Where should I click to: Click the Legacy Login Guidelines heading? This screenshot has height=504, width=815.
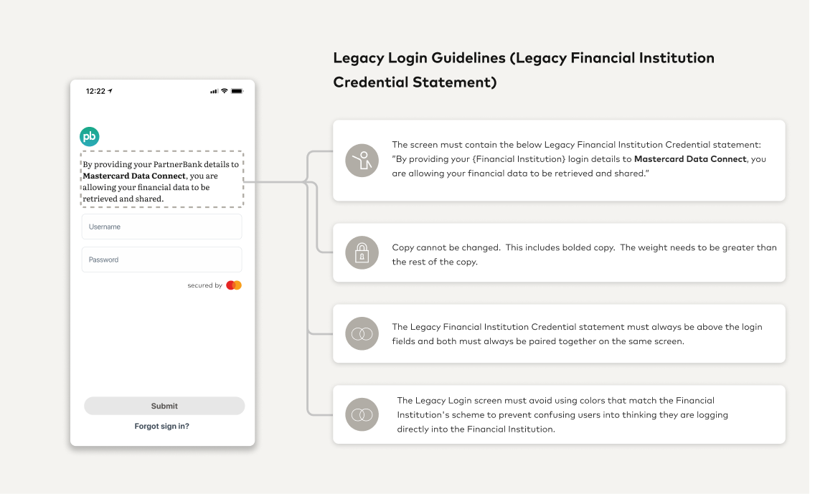tap(524, 70)
